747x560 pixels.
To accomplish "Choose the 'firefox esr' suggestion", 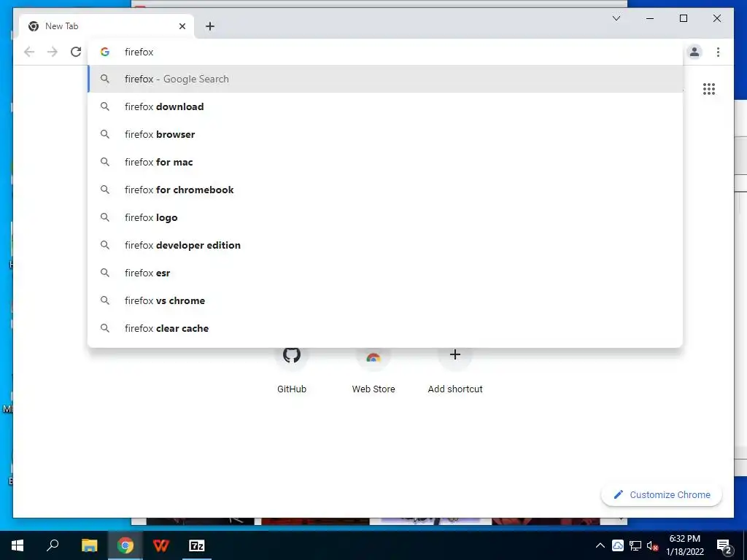I will point(385,273).
